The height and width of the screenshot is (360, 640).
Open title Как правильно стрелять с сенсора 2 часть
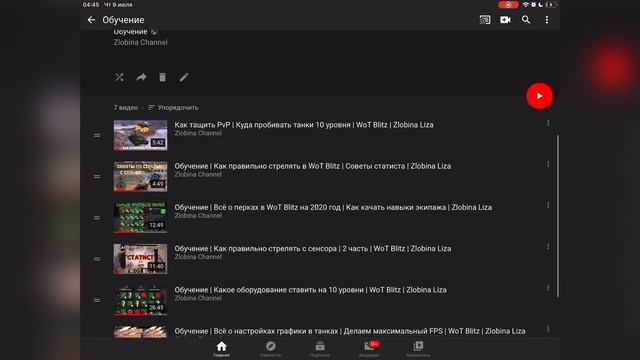coord(313,249)
